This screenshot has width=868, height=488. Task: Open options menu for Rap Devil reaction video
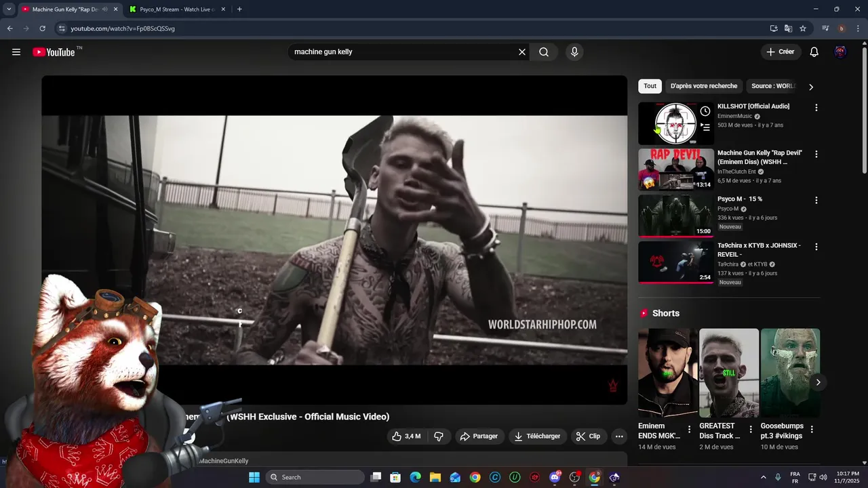[816, 155]
